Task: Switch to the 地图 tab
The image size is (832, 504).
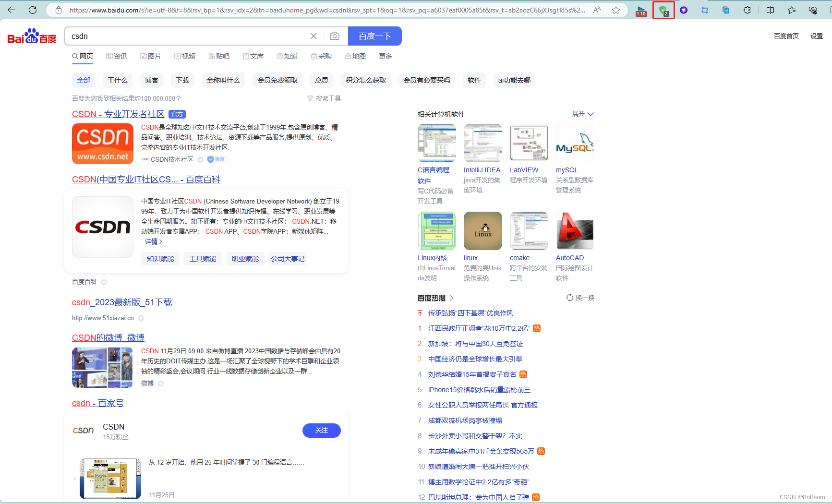Action: tap(355, 56)
